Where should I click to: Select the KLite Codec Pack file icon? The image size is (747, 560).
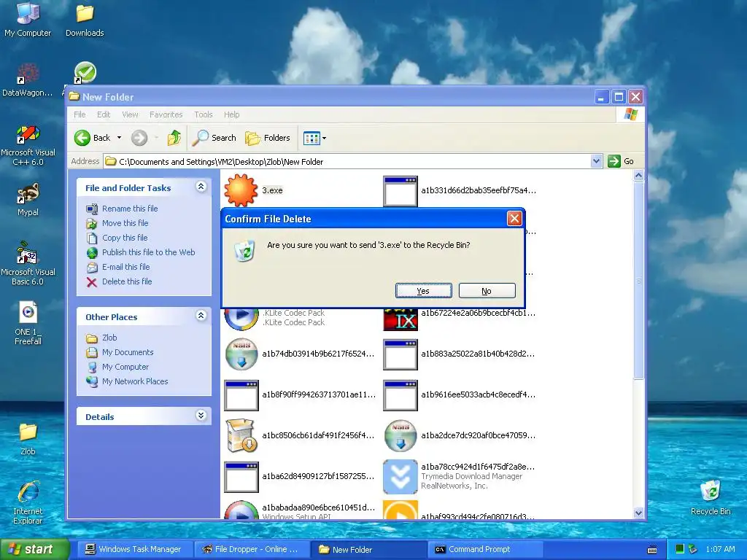pyautogui.click(x=241, y=319)
